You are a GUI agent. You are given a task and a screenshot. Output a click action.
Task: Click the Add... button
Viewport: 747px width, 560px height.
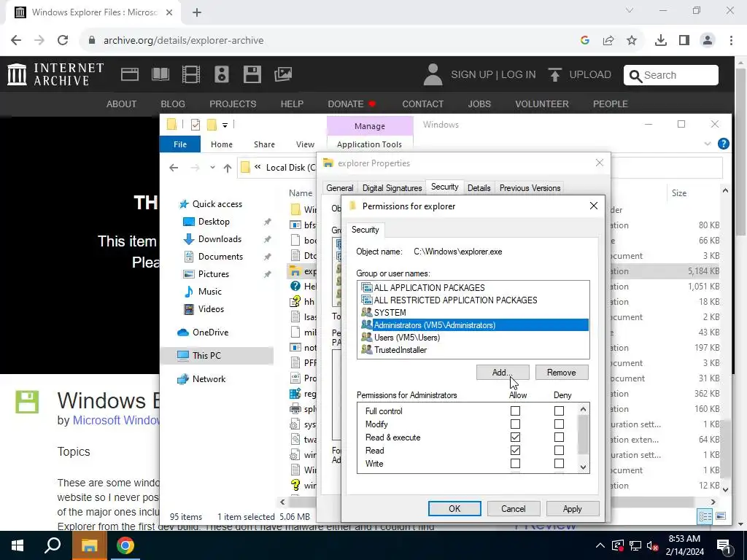[x=503, y=373]
